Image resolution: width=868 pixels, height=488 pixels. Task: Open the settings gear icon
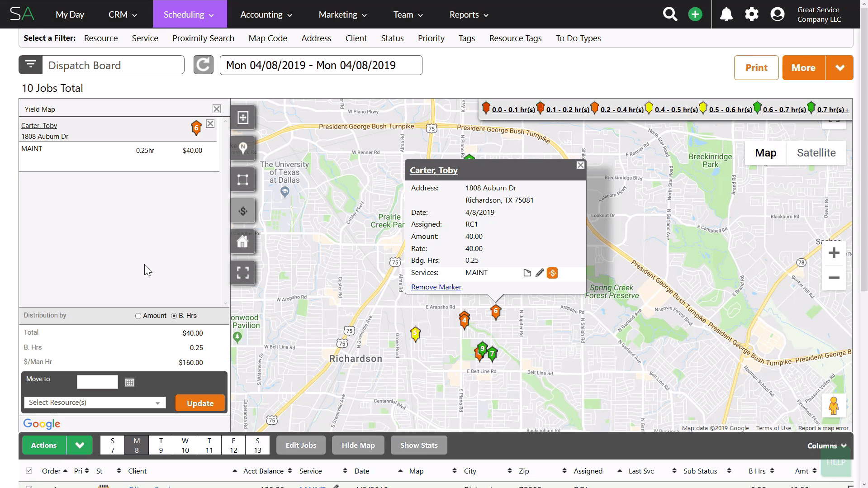pyautogui.click(x=752, y=14)
